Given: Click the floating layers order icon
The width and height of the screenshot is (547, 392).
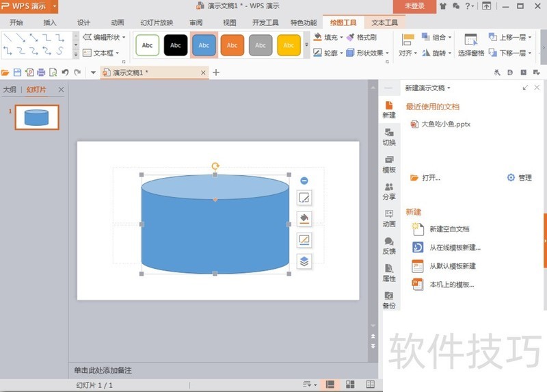Looking at the screenshot, I should (x=304, y=261).
